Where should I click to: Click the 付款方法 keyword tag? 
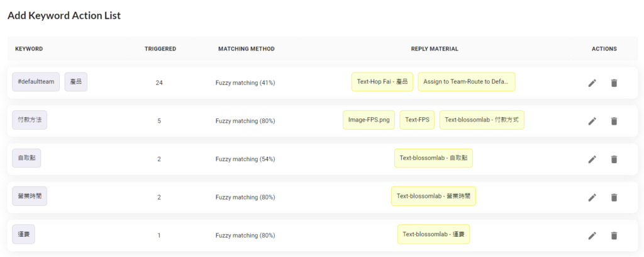click(30, 120)
